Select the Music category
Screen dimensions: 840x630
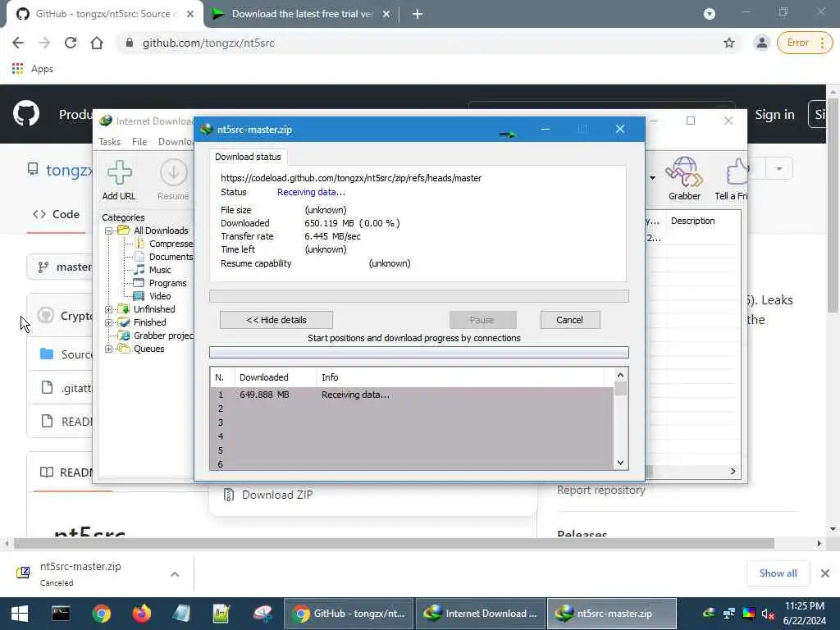[x=160, y=270]
